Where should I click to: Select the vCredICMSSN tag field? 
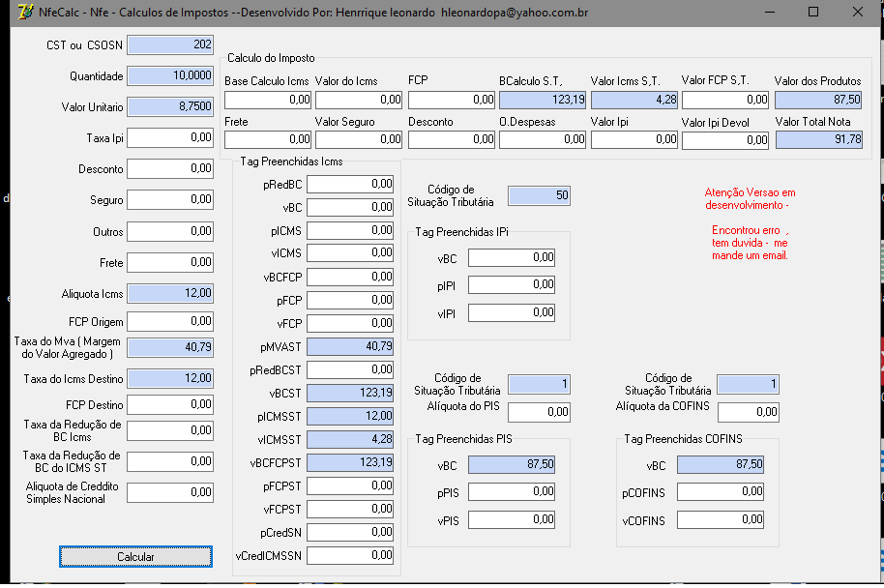pyautogui.click(x=350, y=556)
